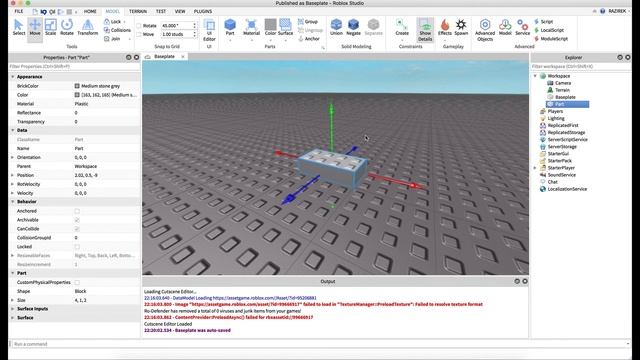
Task: Click the Surface tool icon
Action: (x=285, y=27)
